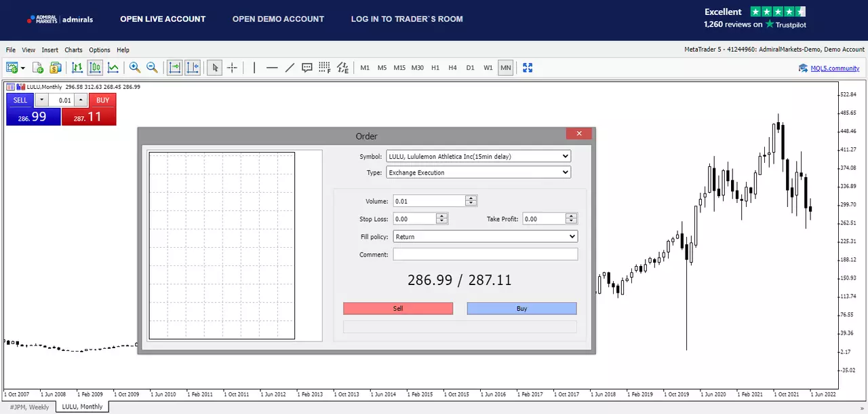Viewport: 868px width, 414px height.
Task: Set timeframe to M30
Action: (417, 68)
